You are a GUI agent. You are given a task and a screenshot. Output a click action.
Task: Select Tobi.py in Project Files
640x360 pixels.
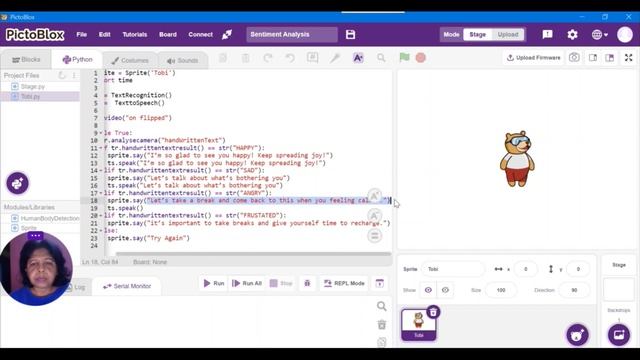pos(40,97)
